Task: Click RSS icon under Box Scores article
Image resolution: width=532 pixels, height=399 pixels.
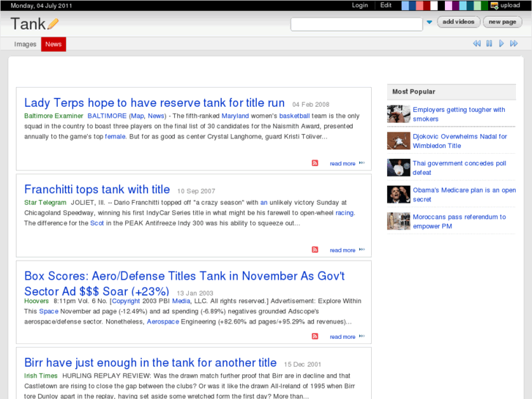Action: coord(315,336)
